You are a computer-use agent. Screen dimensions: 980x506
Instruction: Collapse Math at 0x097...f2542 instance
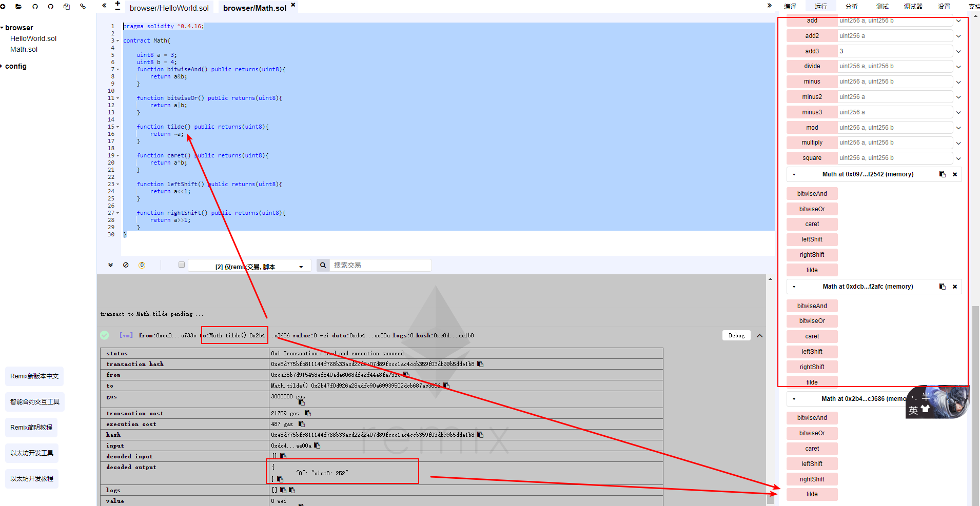coord(794,175)
